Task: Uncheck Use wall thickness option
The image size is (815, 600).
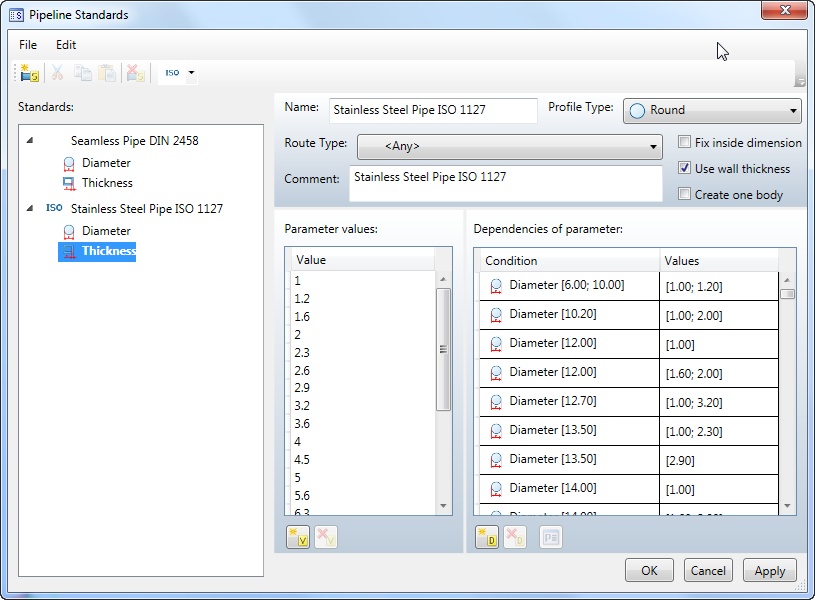Action: click(x=685, y=169)
